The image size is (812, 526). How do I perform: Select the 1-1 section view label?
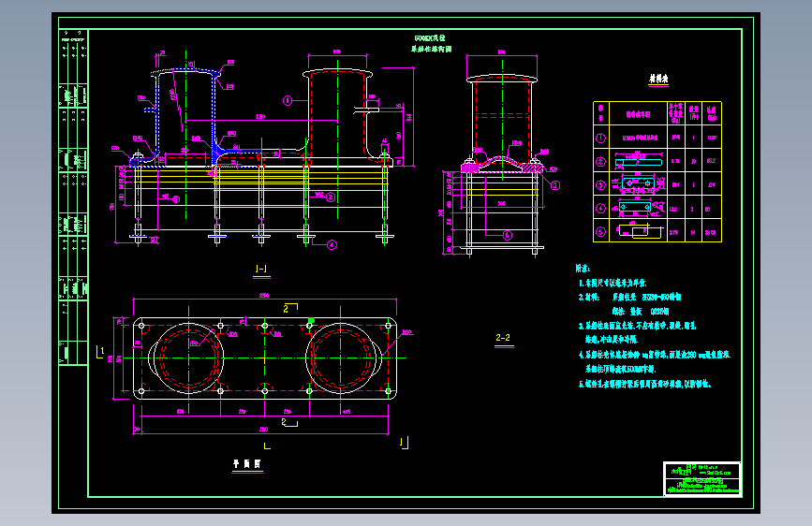tap(261, 269)
